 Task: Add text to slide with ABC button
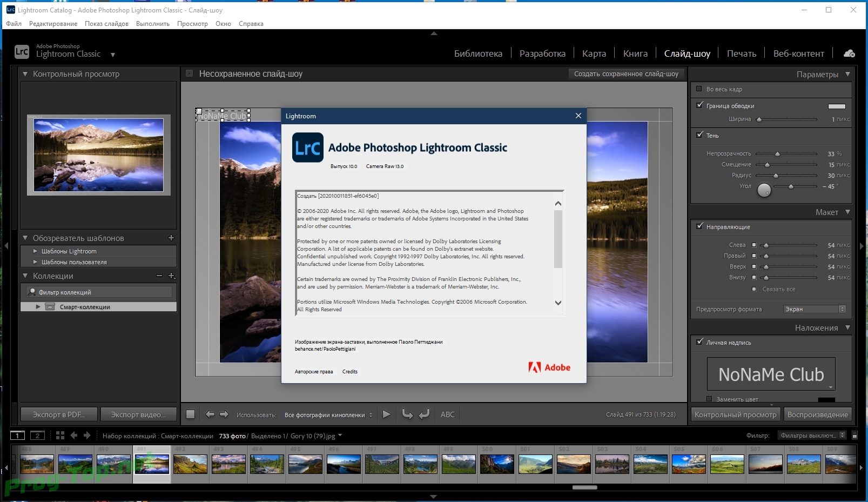point(448,414)
